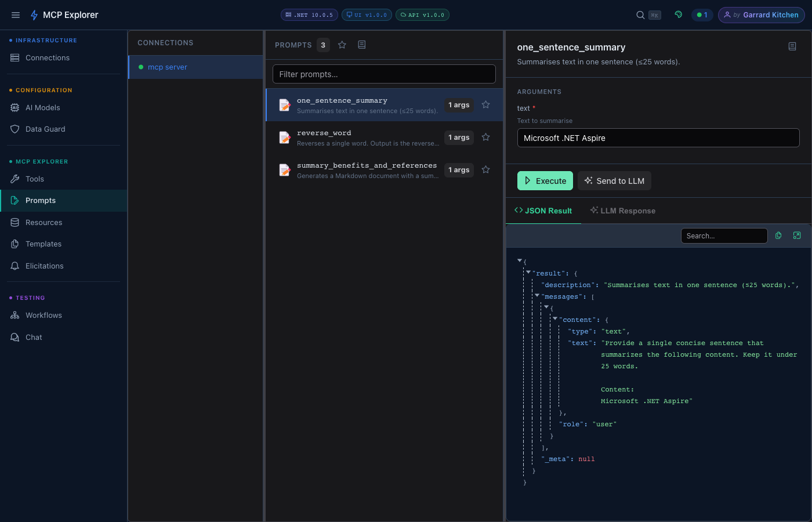Click the document icon in Prompts header
Screen dimensions: 812x522
pos(362,45)
